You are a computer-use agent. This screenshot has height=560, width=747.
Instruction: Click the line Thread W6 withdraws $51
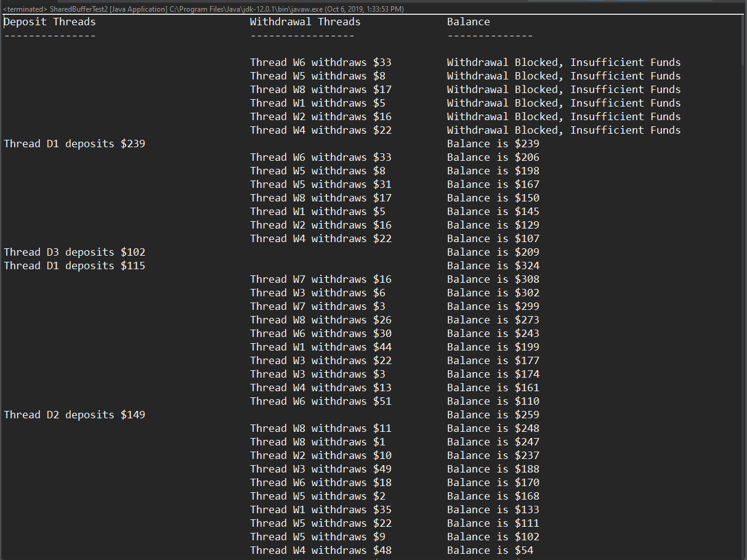click(x=320, y=402)
